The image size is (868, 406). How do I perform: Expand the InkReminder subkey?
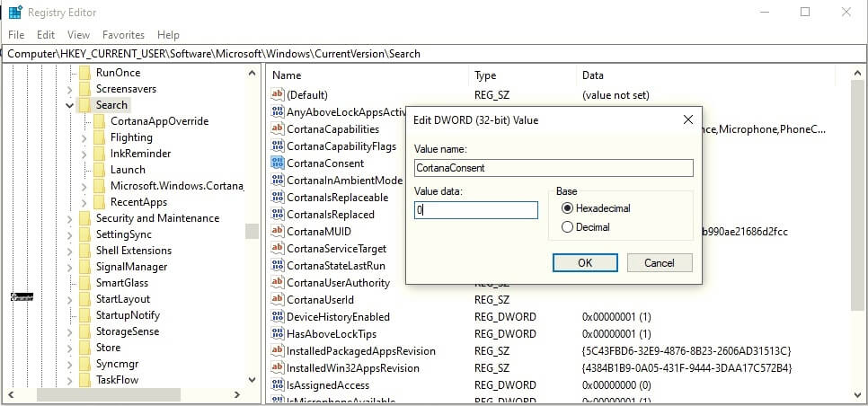[x=84, y=154]
